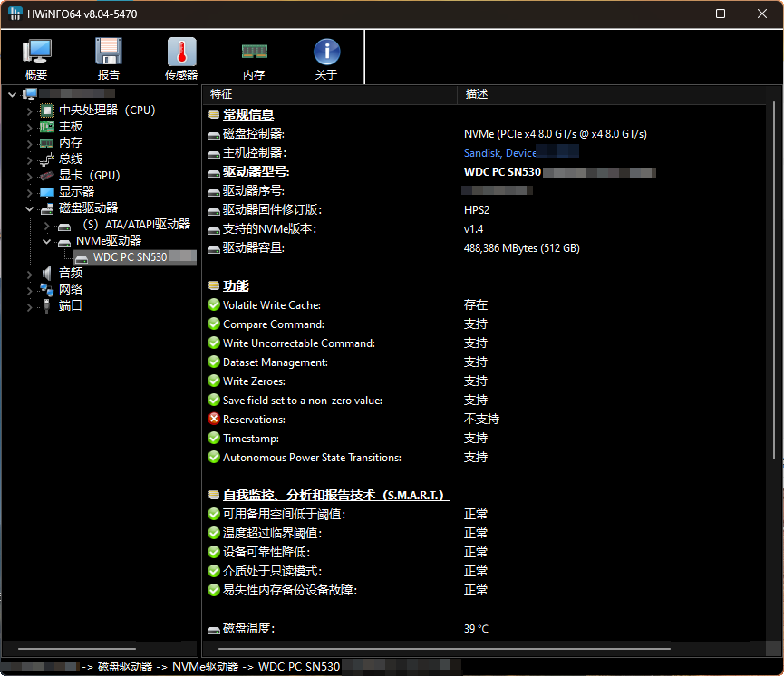The width and height of the screenshot is (784, 676).
Task: Expand the 网络 tree node
Action: point(30,290)
